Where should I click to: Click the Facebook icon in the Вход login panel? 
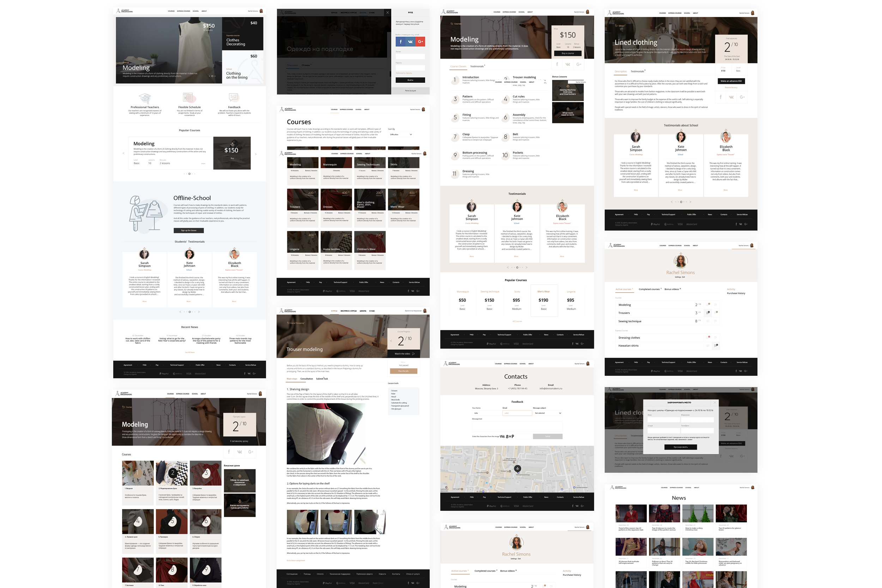point(400,42)
